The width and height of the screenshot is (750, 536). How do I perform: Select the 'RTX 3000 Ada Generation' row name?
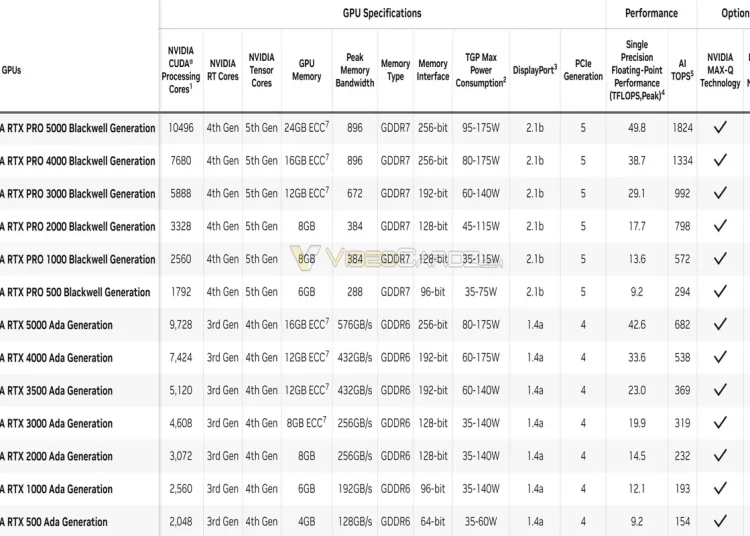pyautogui.click(x=56, y=424)
